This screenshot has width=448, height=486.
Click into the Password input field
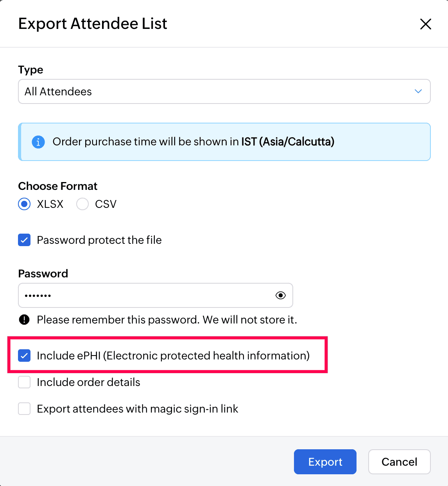pos(145,295)
